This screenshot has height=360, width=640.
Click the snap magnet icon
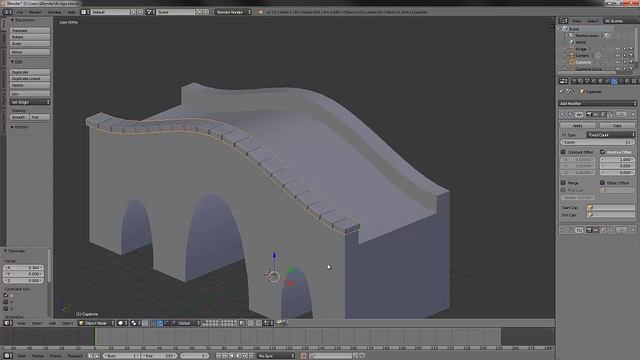(x=259, y=323)
